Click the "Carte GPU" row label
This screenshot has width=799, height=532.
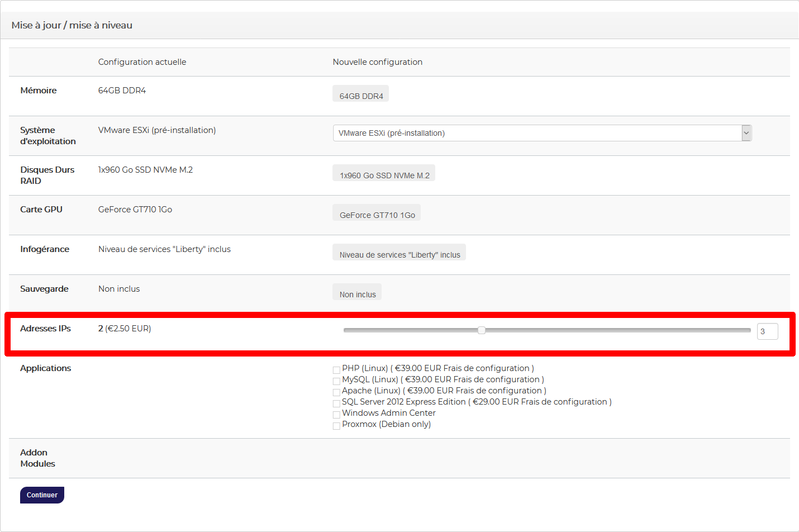[x=41, y=210]
